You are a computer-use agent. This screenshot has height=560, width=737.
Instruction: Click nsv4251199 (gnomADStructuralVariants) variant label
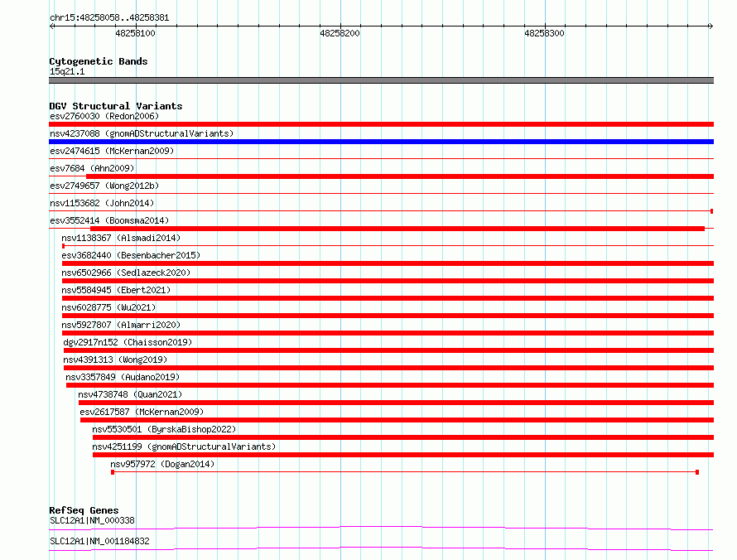click(x=184, y=447)
